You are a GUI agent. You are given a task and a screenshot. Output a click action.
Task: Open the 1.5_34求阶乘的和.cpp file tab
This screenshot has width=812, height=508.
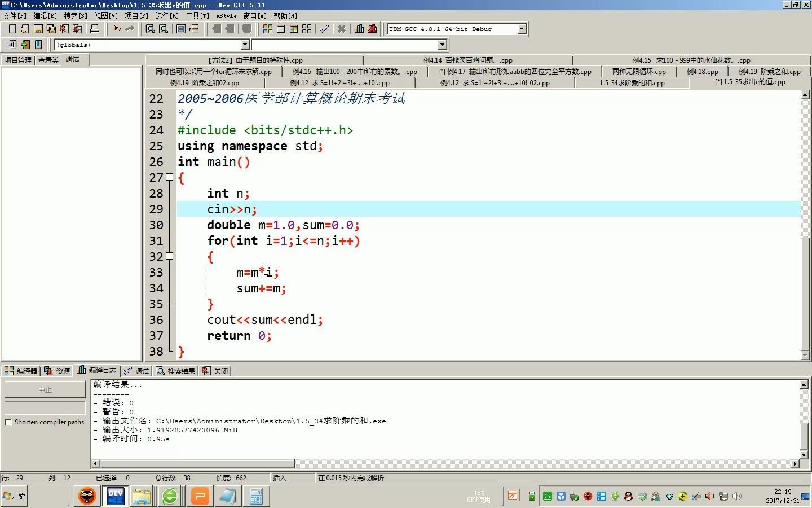(x=632, y=83)
